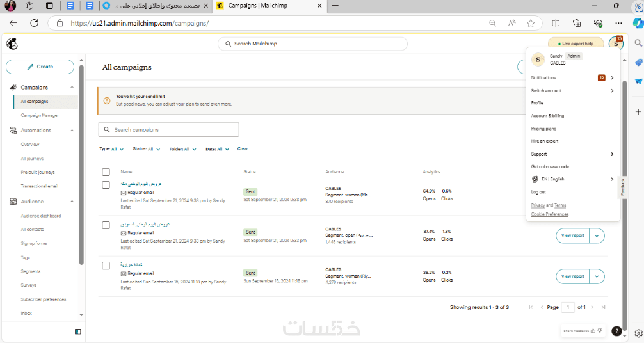Open the Type filter dropdown

pyautogui.click(x=111, y=149)
